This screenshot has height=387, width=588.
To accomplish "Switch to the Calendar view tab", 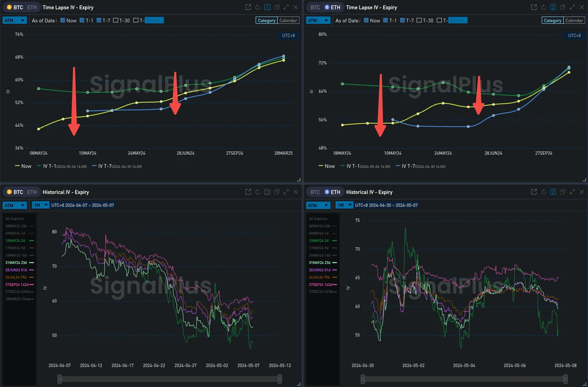I will pos(288,20).
